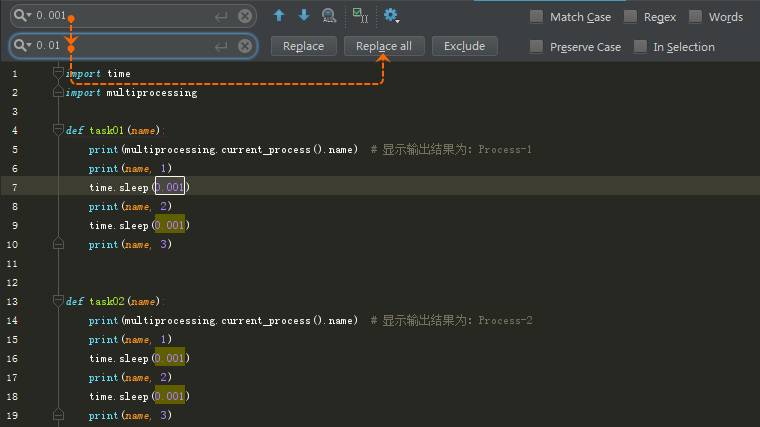This screenshot has width=760, height=427.
Task: Tick the Preserve Case option
Action: [537, 47]
